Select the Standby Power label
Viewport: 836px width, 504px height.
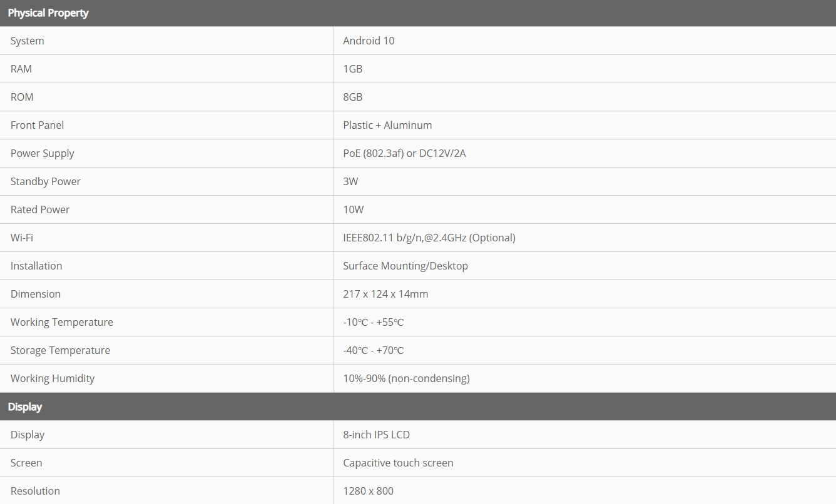point(46,181)
